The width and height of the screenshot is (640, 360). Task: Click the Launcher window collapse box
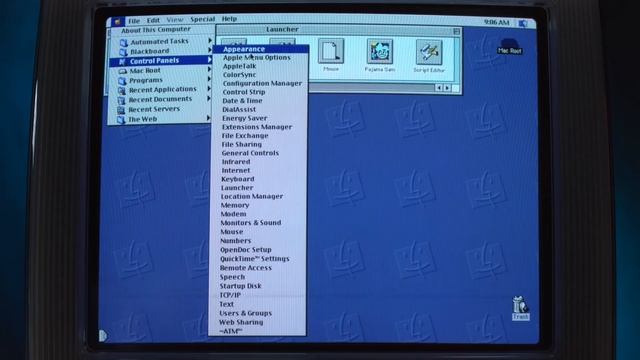point(456,31)
